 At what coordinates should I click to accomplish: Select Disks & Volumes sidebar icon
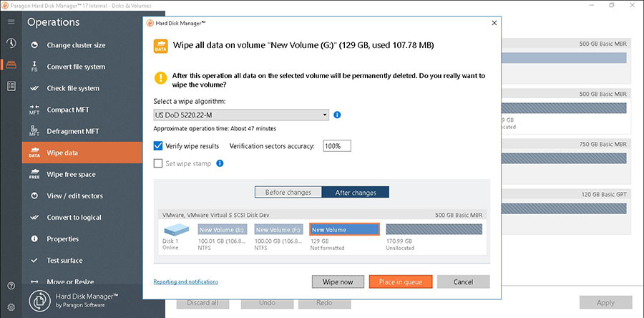(11, 64)
